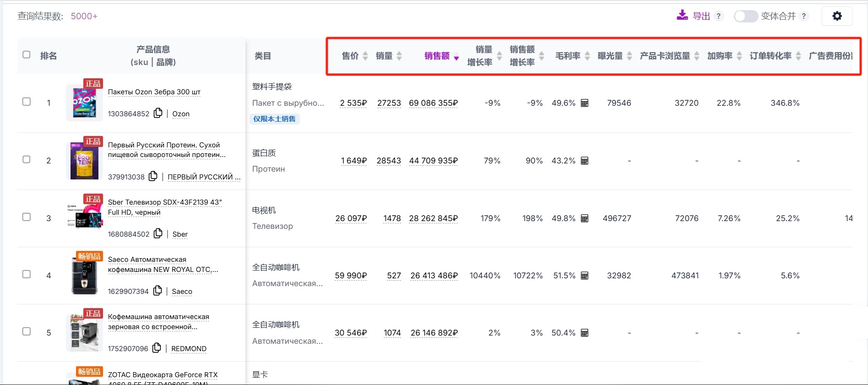Open product Пакеты Ozon Зебра 300 шт
The image size is (868, 385).
(154, 92)
